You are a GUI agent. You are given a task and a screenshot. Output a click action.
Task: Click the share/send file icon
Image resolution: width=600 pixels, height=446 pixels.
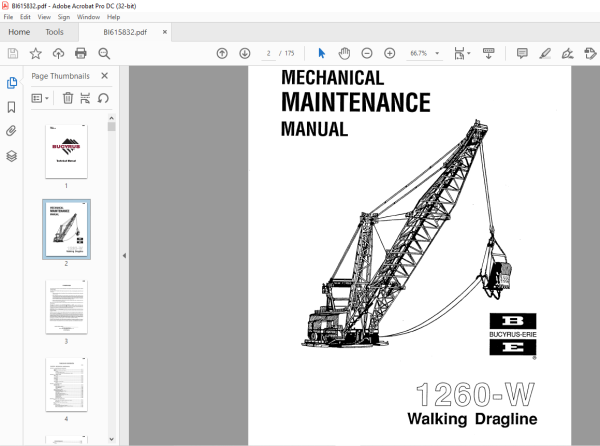pyautogui.click(x=590, y=53)
